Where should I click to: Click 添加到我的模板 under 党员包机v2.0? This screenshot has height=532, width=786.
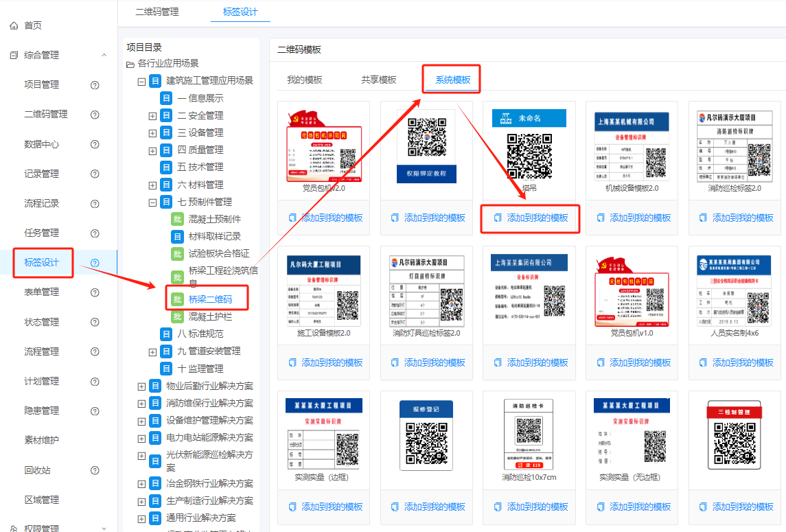pyautogui.click(x=330, y=217)
